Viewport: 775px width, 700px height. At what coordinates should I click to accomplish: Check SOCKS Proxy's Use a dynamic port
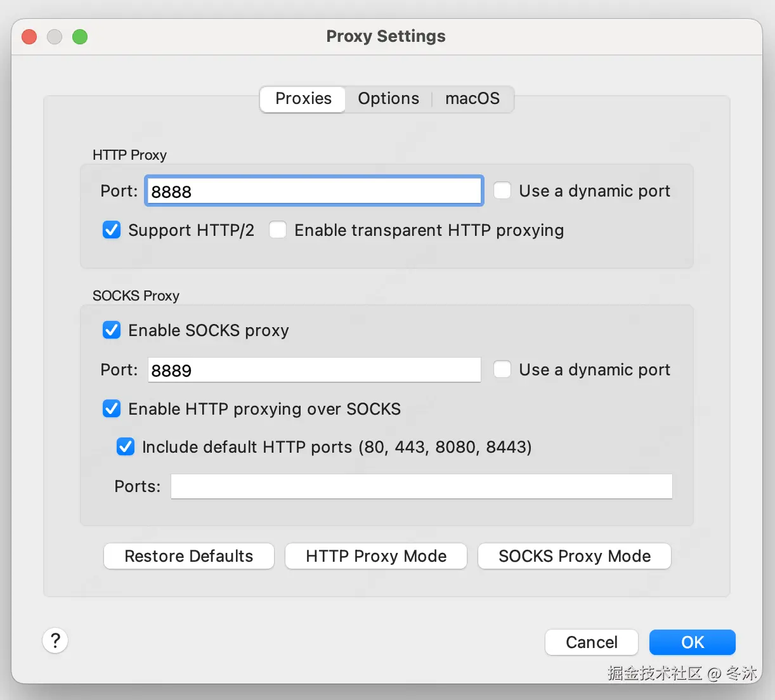coord(502,370)
